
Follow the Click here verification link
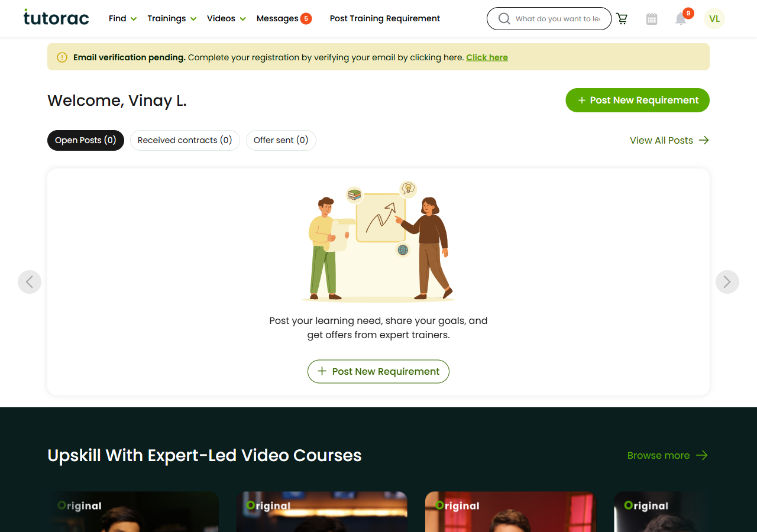click(x=487, y=57)
